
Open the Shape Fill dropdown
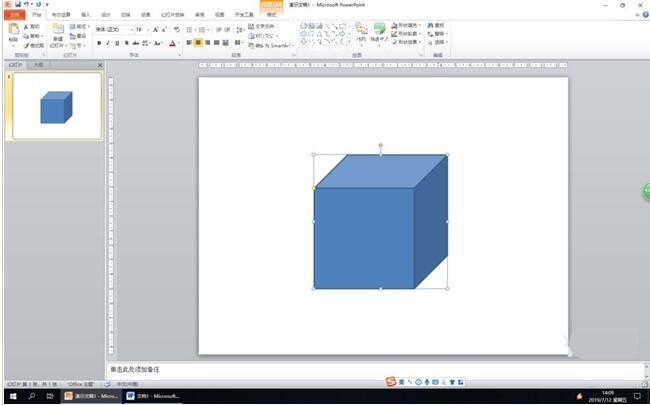click(x=406, y=26)
